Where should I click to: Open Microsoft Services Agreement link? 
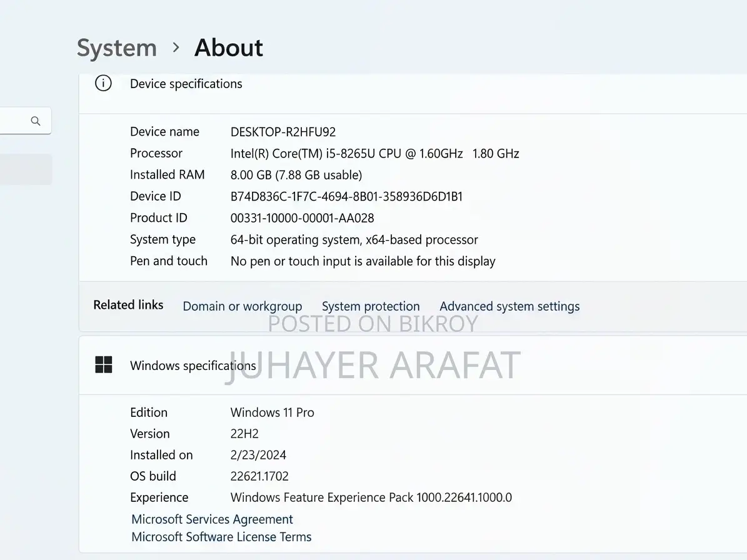point(212,519)
